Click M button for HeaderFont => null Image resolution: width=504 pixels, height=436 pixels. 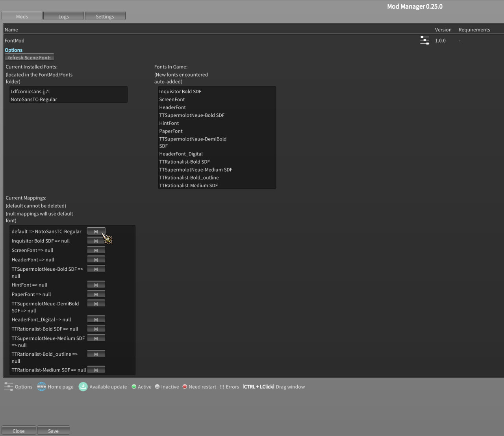click(96, 260)
